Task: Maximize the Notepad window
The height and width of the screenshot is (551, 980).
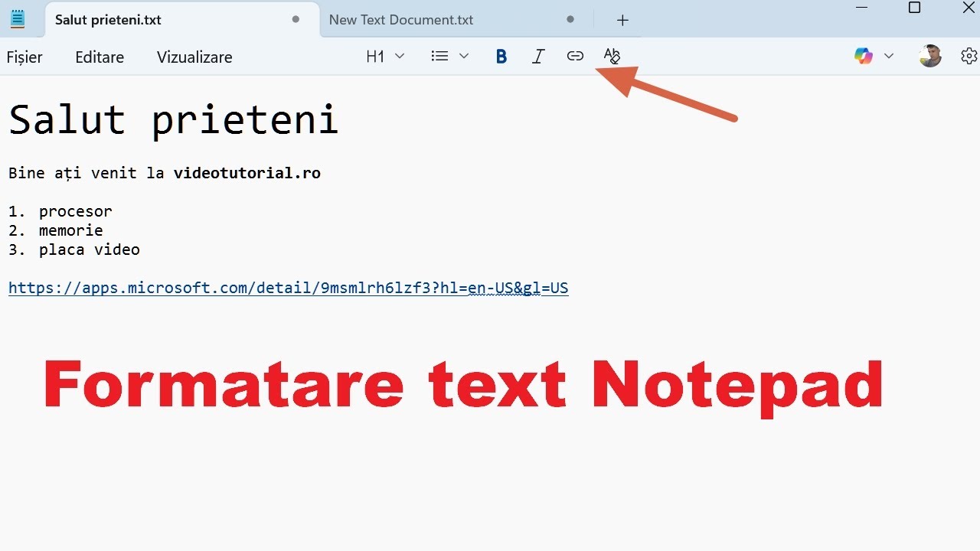Action: [x=914, y=8]
